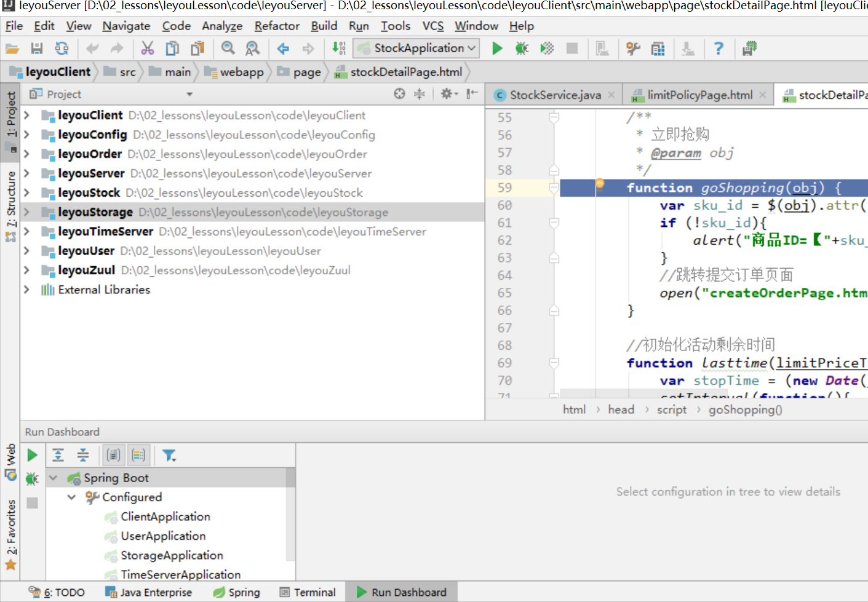This screenshot has width=868, height=602.
Task: Click the webapp navigation bar breadcrumb
Action: click(234, 72)
